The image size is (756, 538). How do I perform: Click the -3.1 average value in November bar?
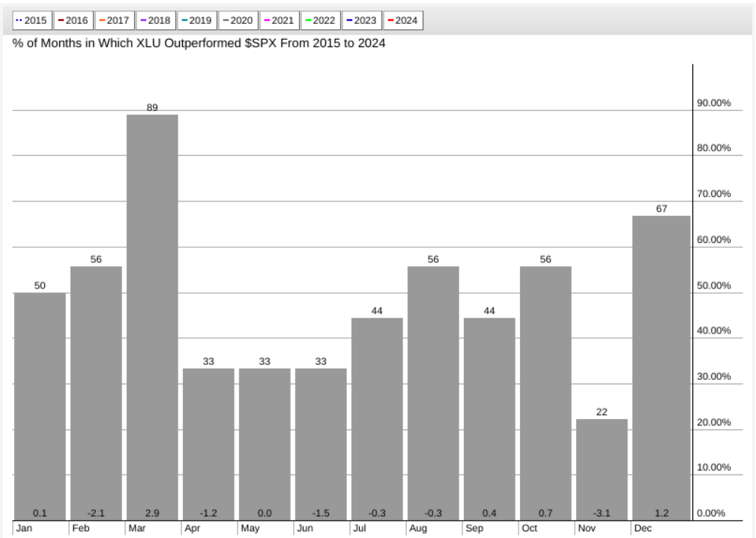[x=602, y=513]
